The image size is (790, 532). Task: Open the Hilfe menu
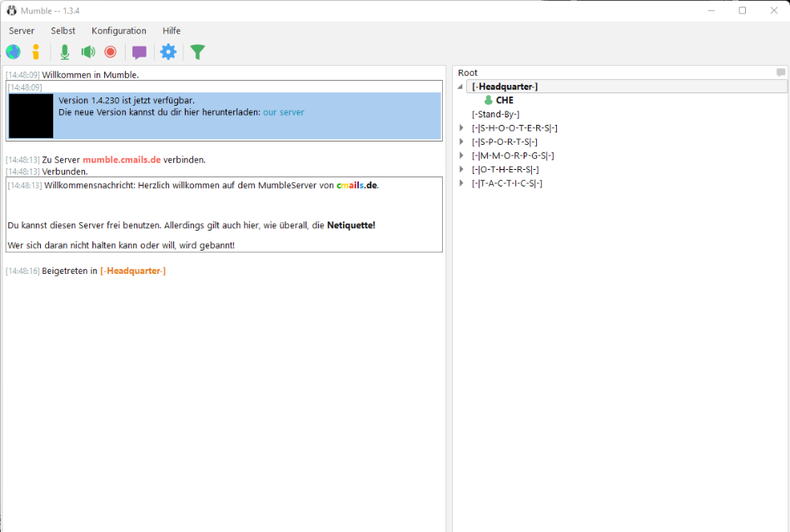click(x=171, y=31)
